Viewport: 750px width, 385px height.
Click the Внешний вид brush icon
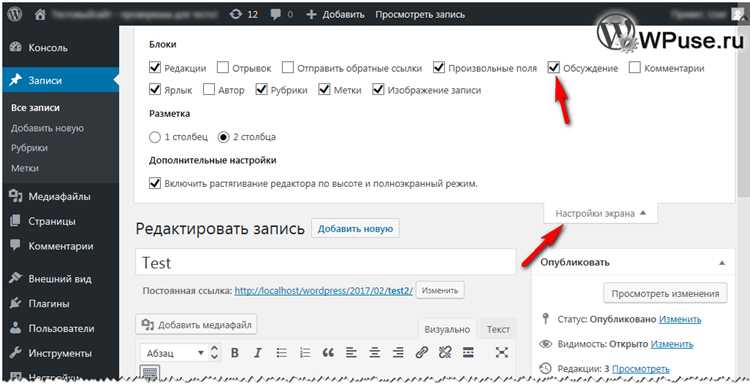(16, 278)
